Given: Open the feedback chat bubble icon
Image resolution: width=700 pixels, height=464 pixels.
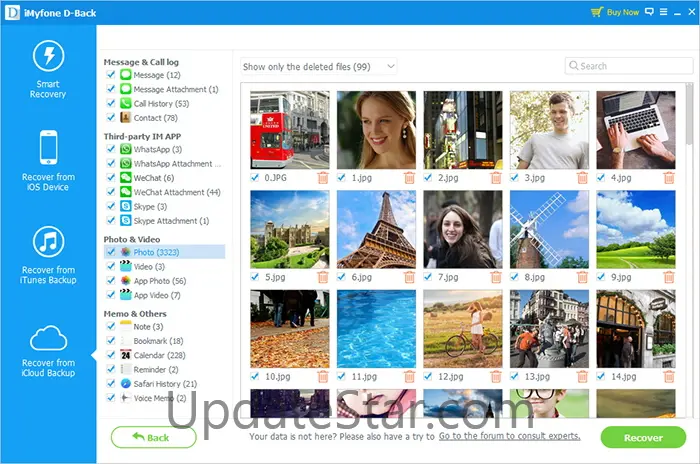Looking at the screenshot, I should click(649, 12).
